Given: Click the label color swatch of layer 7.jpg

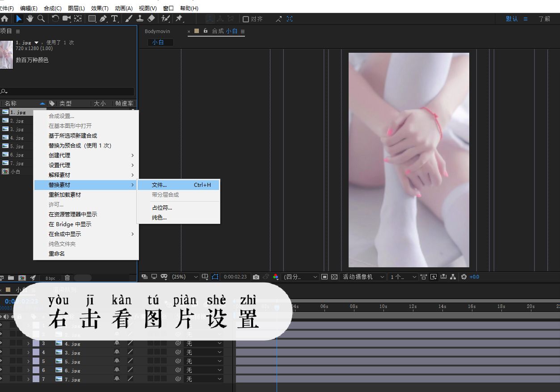Looking at the screenshot, I should (36, 379).
